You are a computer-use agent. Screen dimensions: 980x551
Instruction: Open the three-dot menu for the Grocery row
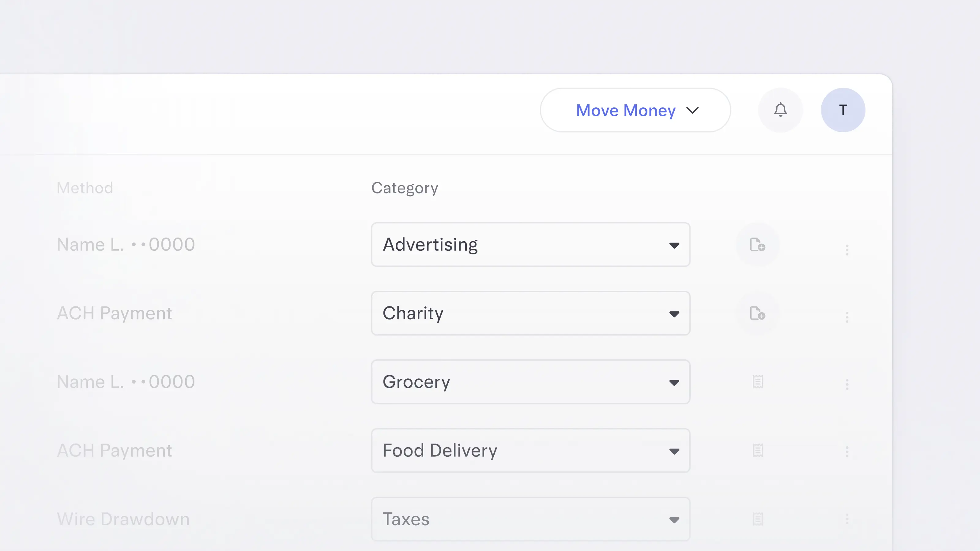click(847, 384)
